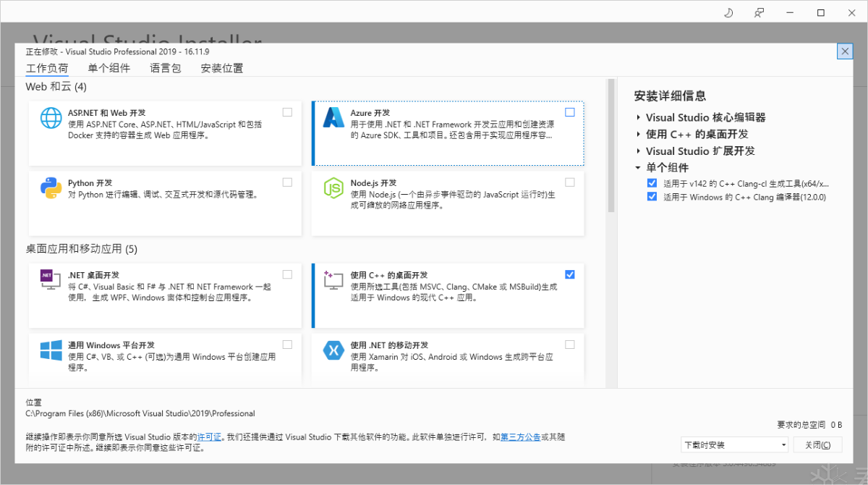Enable the Azure 开发 workload checkbox
The width and height of the screenshot is (868, 485).
pyautogui.click(x=570, y=112)
